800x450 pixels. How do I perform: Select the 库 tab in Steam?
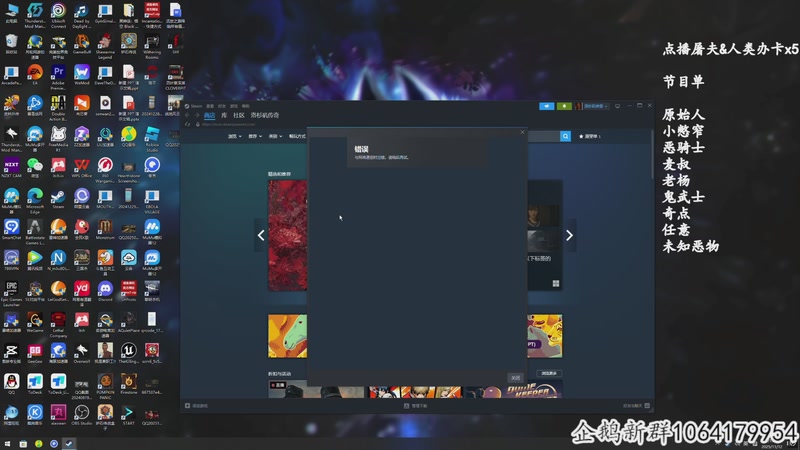(224, 115)
